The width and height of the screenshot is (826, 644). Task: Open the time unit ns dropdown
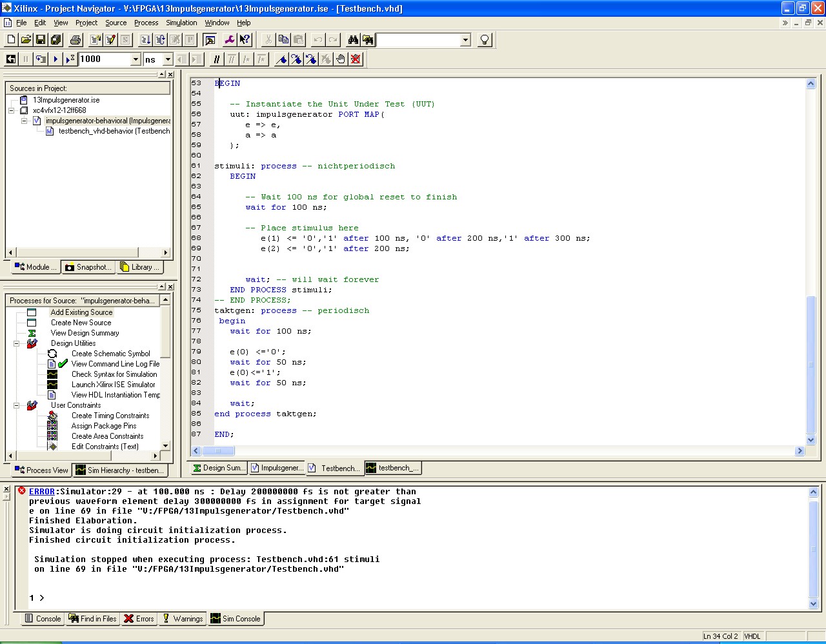[168, 59]
